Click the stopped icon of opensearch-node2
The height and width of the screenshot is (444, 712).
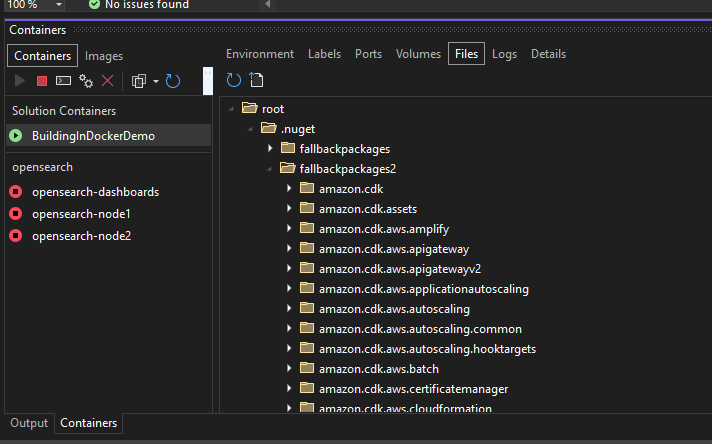[16, 236]
